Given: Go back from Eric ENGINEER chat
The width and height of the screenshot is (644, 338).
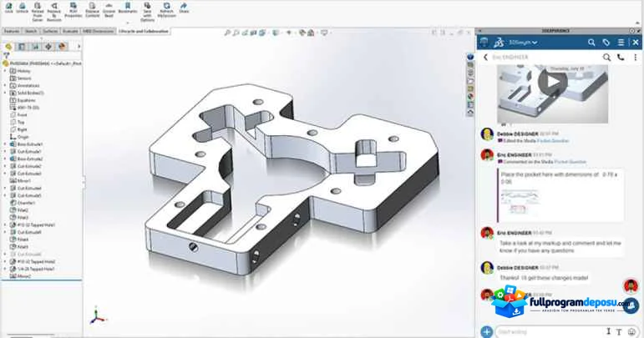Looking at the screenshot, I should point(485,57).
